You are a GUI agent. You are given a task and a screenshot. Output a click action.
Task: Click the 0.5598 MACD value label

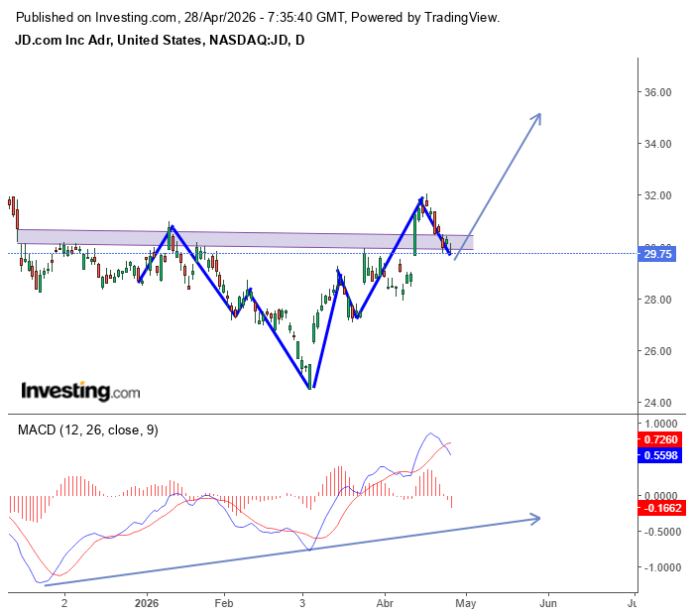point(660,455)
